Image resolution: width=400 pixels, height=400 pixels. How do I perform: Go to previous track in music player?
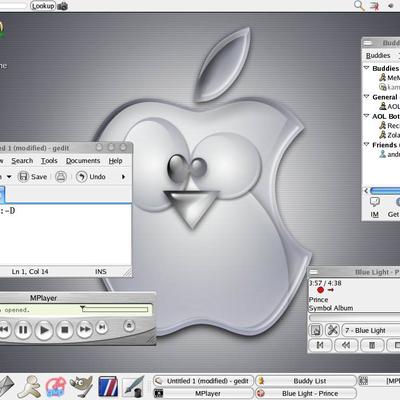(320, 345)
